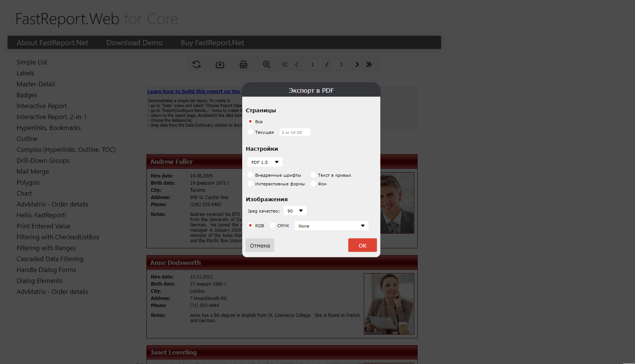Select 'Interactive Report, 2-in-1' report
Viewport: 635px width, 364px height.
[x=52, y=117]
